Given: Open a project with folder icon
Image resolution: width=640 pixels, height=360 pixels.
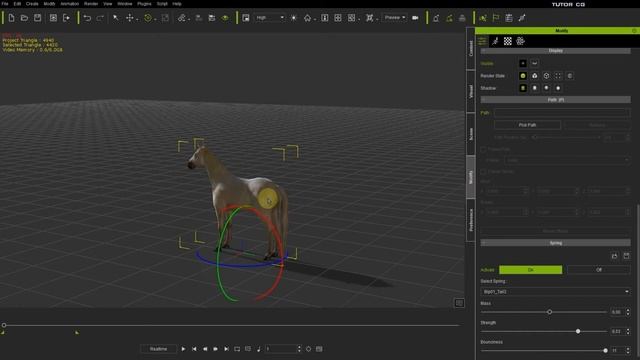Looking at the screenshot, I should (24, 18).
